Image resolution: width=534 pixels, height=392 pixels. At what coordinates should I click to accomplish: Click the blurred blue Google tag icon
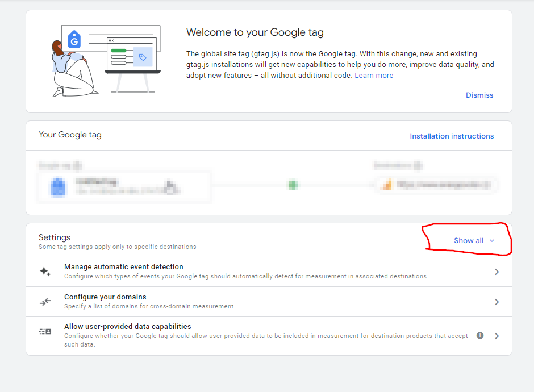[x=57, y=186]
